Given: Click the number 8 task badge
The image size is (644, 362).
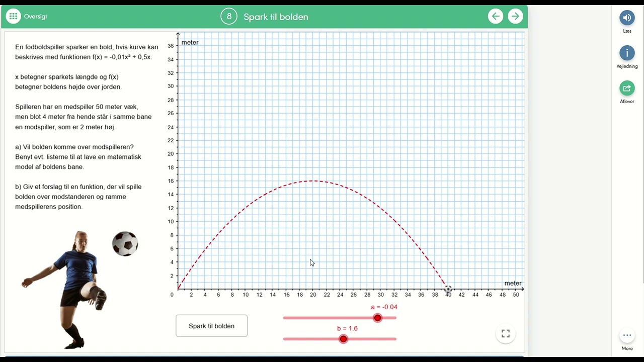Looking at the screenshot, I should pos(229,16).
